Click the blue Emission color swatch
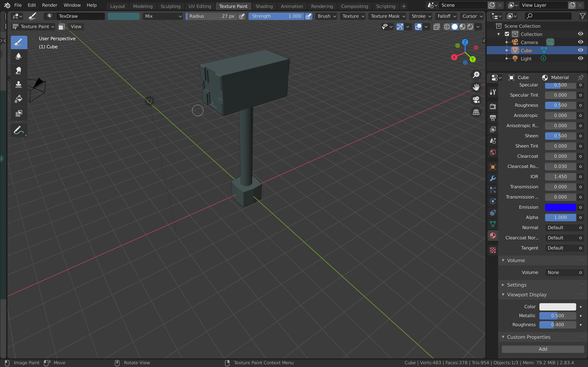Viewport: 588px width, 367px height. click(x=560, y=207)
